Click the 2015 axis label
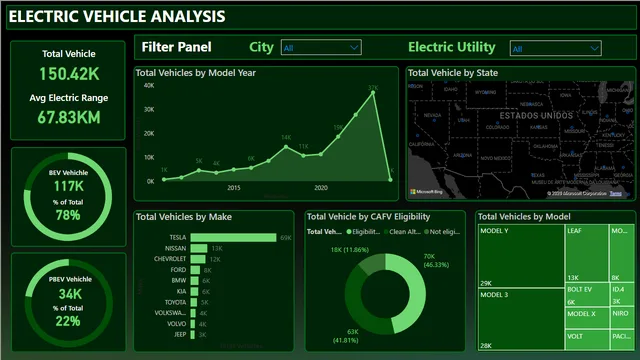This screenshot has width=640, height=360. [x=234, y=188]
